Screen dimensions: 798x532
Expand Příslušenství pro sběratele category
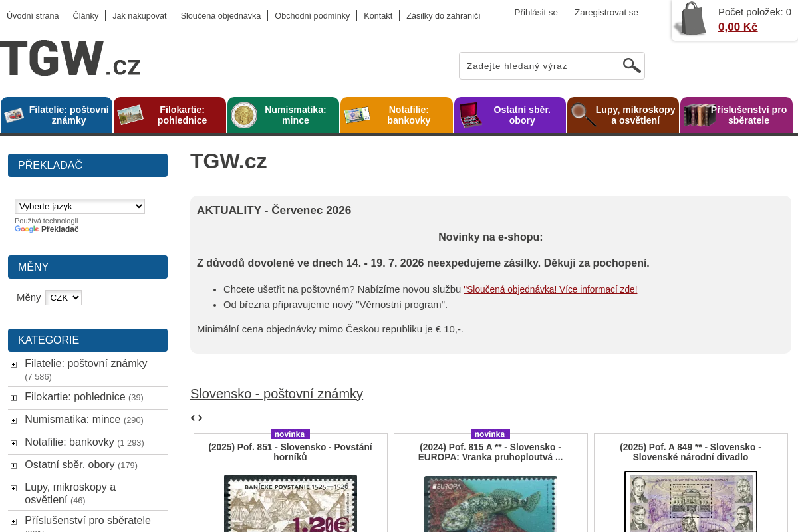coord(13,521)
